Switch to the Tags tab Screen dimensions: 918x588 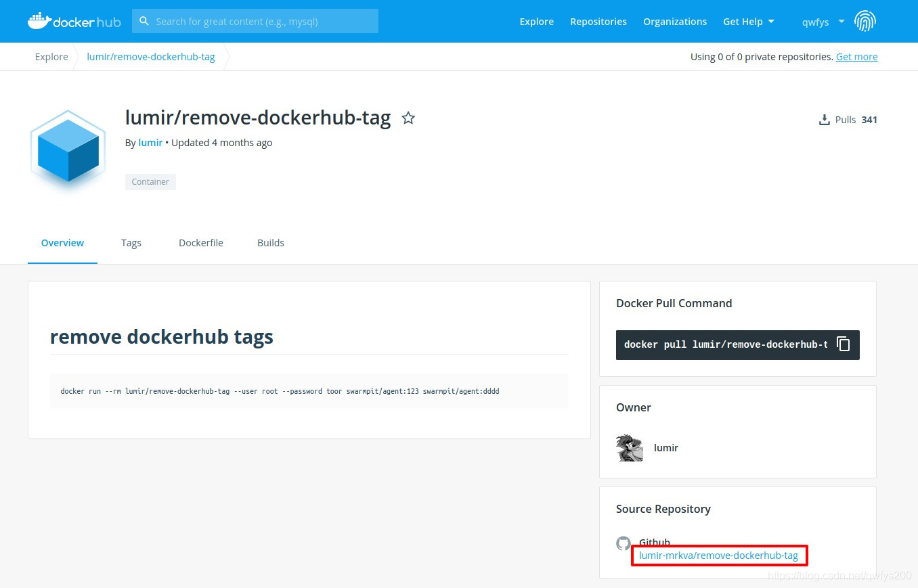[131, 243]
